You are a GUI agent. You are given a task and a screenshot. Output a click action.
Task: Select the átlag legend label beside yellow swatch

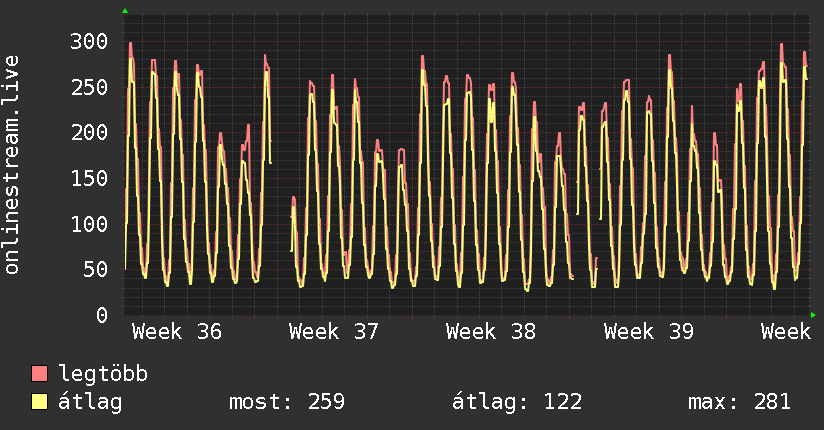[90, 402]
